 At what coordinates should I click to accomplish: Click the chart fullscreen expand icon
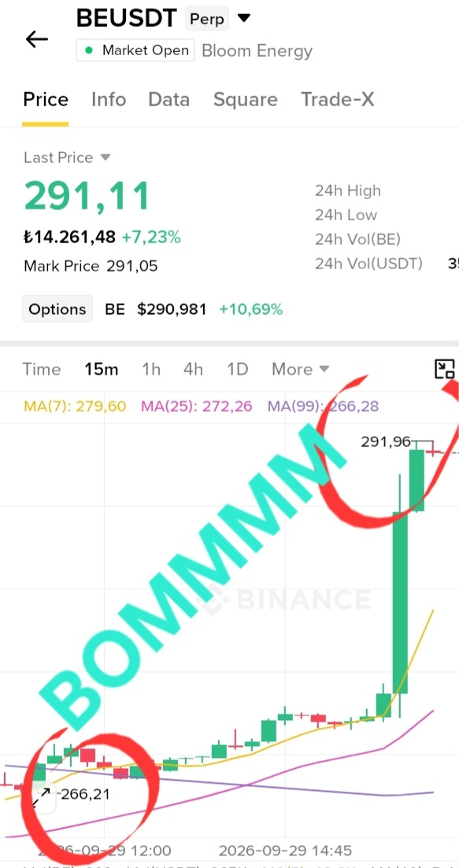[x=445, y=368]
